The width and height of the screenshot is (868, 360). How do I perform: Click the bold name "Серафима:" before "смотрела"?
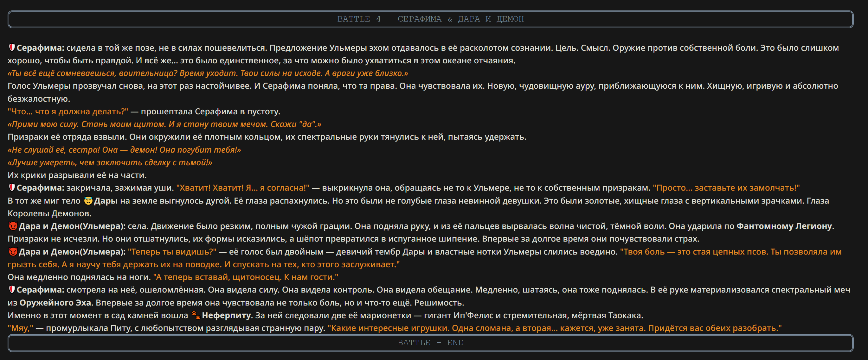[41, 290]
